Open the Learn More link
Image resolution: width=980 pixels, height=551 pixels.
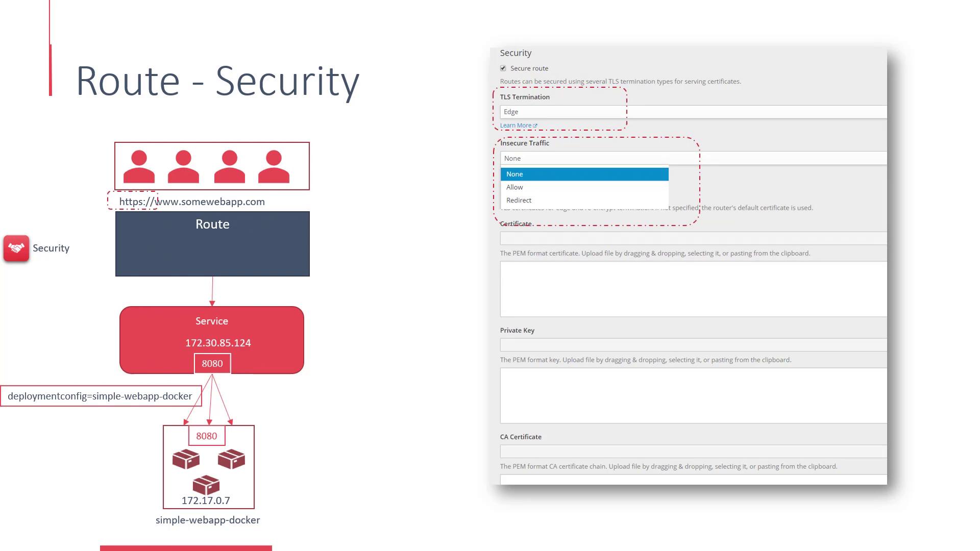[x=516, y=126]
